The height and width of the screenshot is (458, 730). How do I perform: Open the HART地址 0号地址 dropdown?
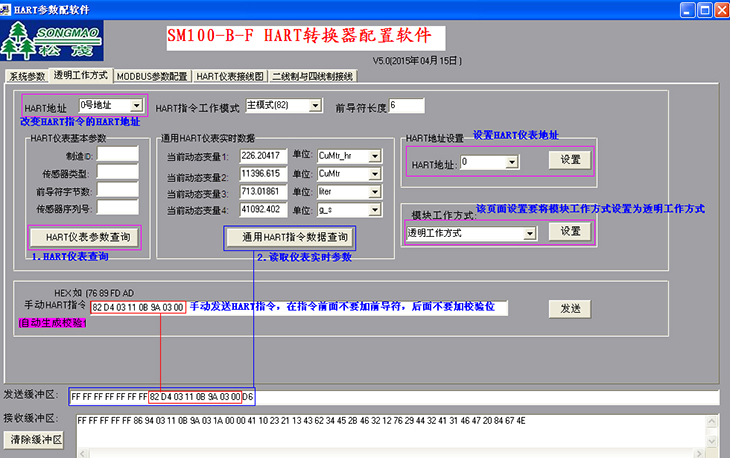[136, 106]
